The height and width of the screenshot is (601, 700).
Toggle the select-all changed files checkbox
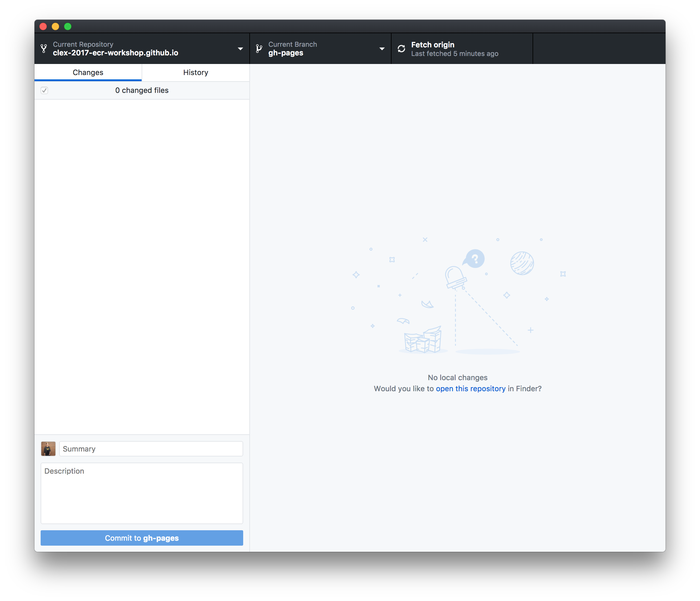44,90
